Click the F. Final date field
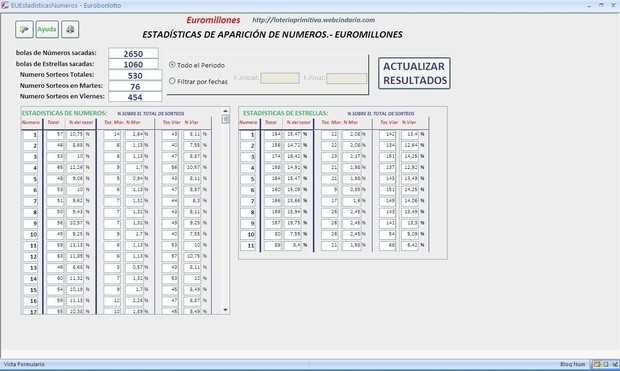 click(x=347, y=78)
